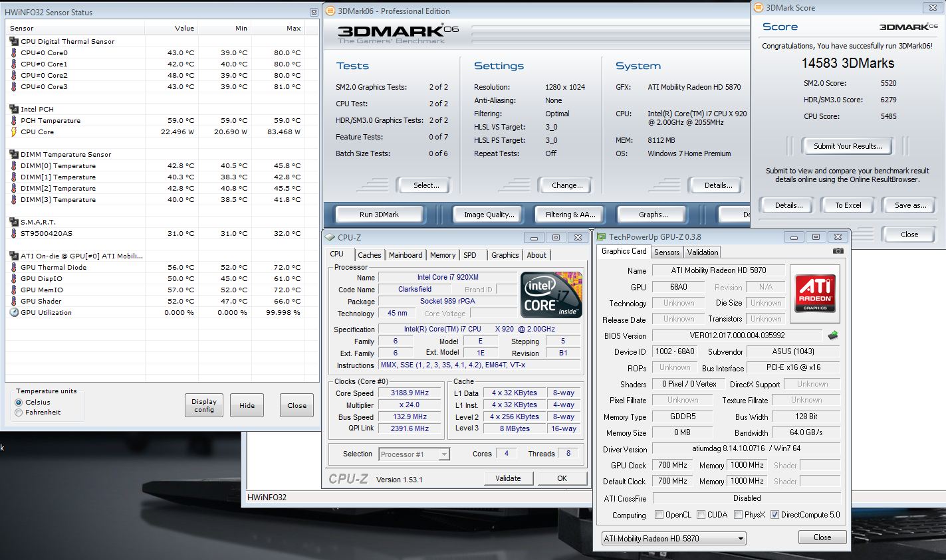Click the PCH Temperature thermometer icon
946x560 pixels.
[x=14, y=120]
